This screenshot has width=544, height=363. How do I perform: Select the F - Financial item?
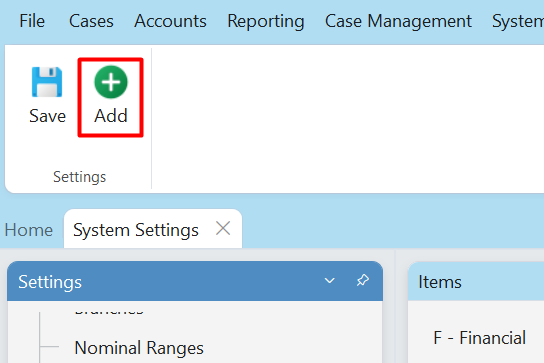[479, 338]
